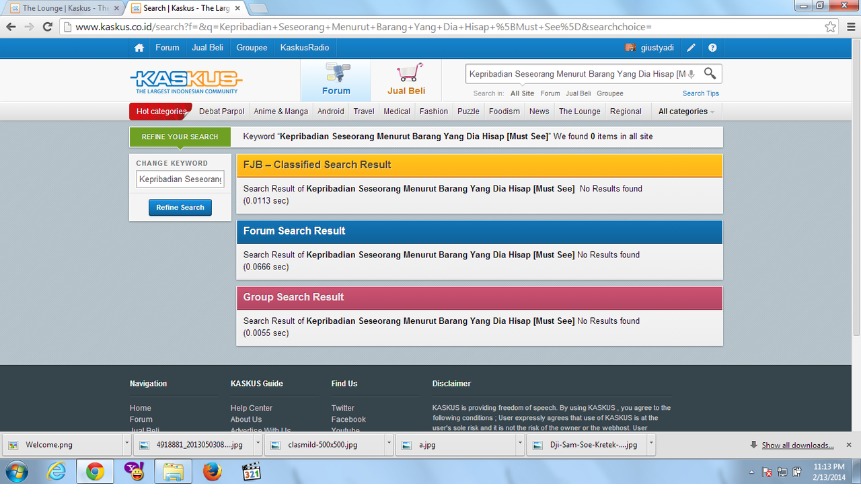Click the microphone voice search icon
Image resolution: width=861 pixels, height=504 pixels.
pos(691,74)
